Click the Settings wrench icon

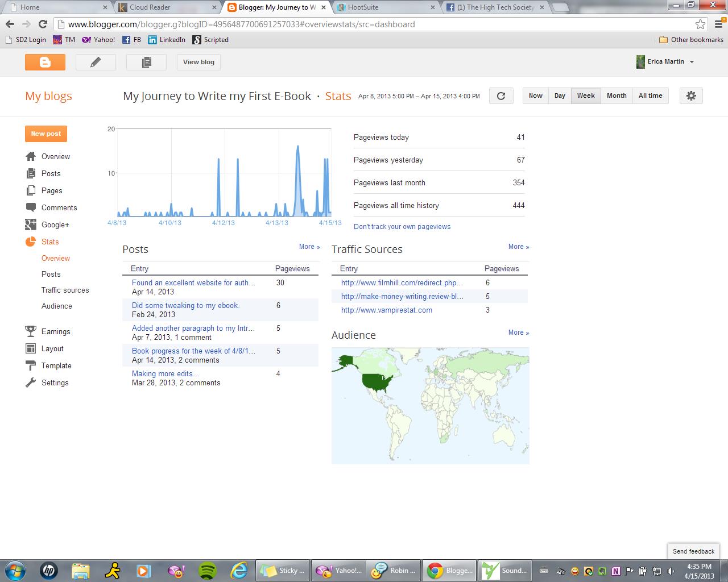point(31,383)
